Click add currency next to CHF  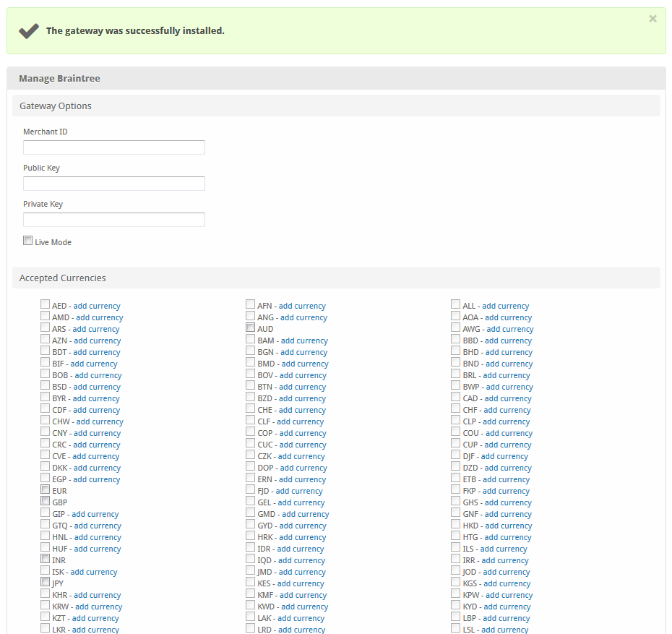pyautogui.click(x=507, y=410)
